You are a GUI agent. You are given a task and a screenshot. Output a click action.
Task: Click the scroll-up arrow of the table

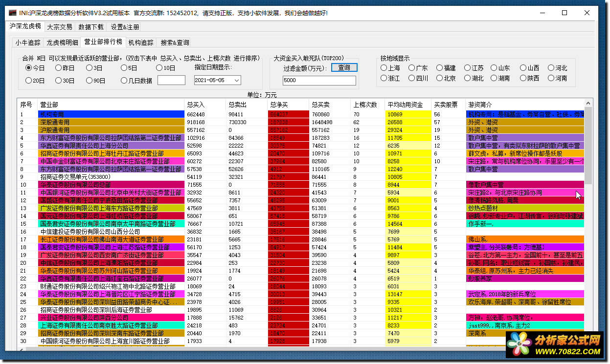pyautogui.click(x=588, y=103)
